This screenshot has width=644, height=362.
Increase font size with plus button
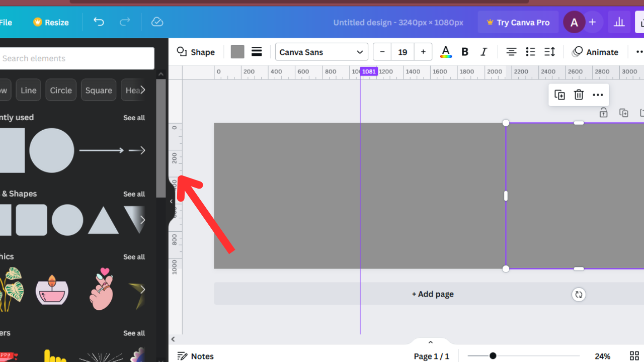[423, 52]
